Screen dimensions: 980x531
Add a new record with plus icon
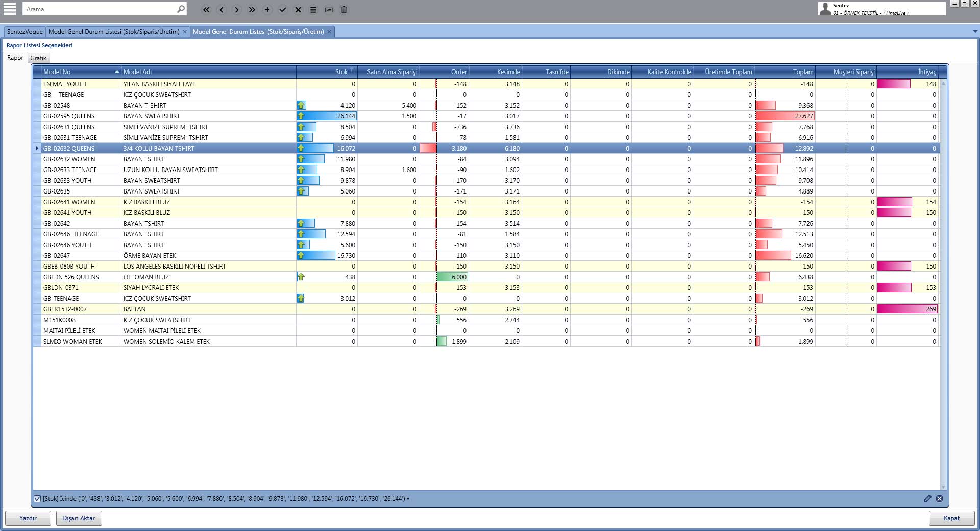coord(267,10)
